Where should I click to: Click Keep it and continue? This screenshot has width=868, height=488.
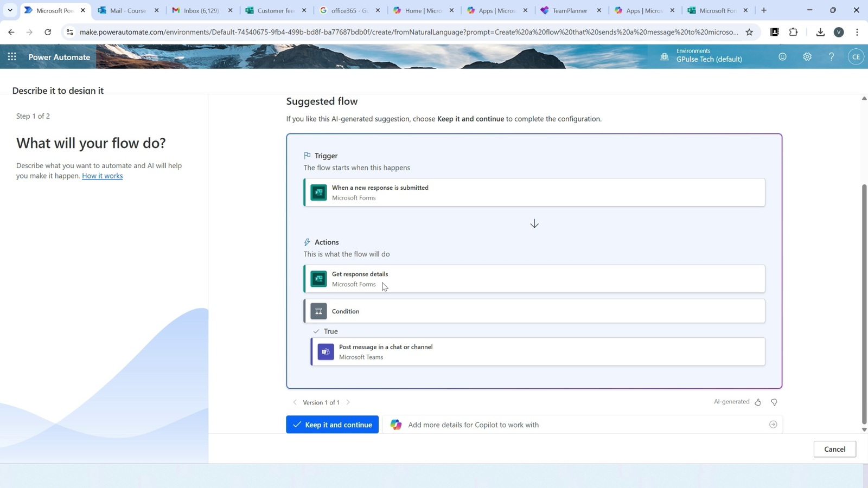332,424
